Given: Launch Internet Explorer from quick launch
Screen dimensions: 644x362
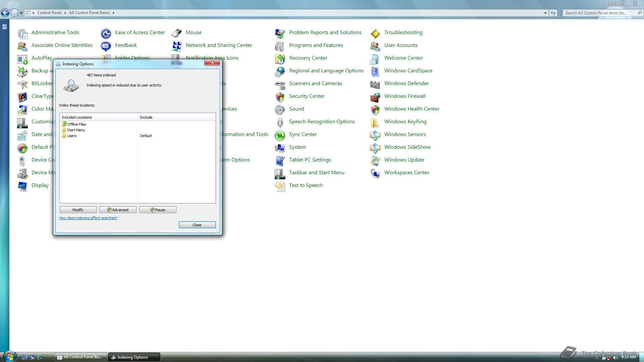Looking at the screenshot, I should point(40,357).
